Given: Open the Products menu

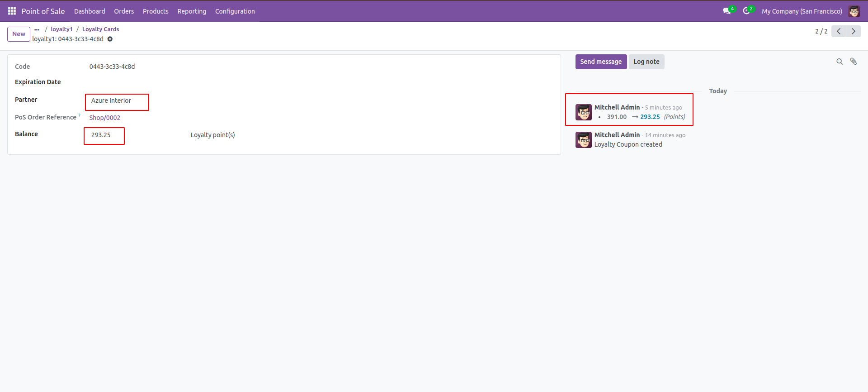Looking at the screenshot, I should click(x=156, y=11).
